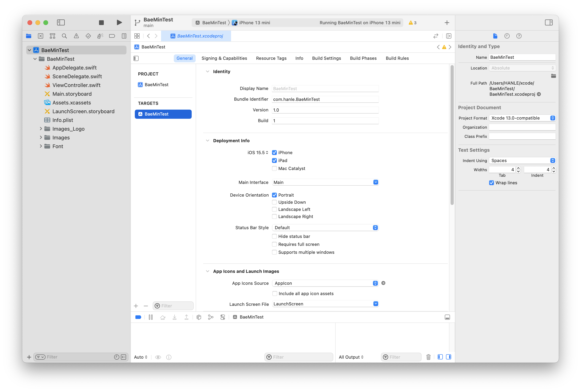Screen dimensions: 581x392
Task: Click the Debug Memory Graph icon
Action: click(211, 317)
